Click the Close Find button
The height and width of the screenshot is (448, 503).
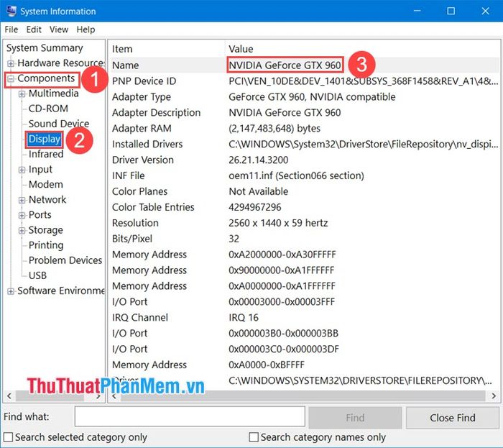(x=453, y=418)
